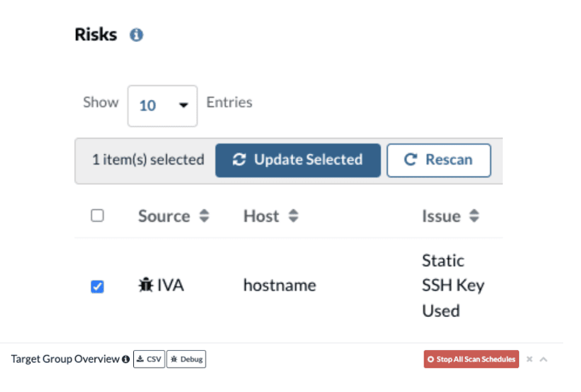Click Update Selected button

(298, 160)
